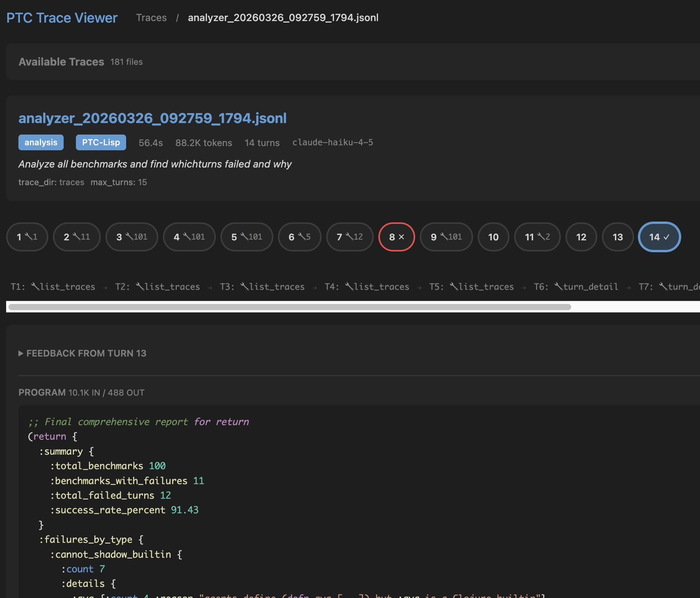This screenshot has height=598, width=700.
Task: Select turn 11 with 2 tool calls
Action: point(537,237)
